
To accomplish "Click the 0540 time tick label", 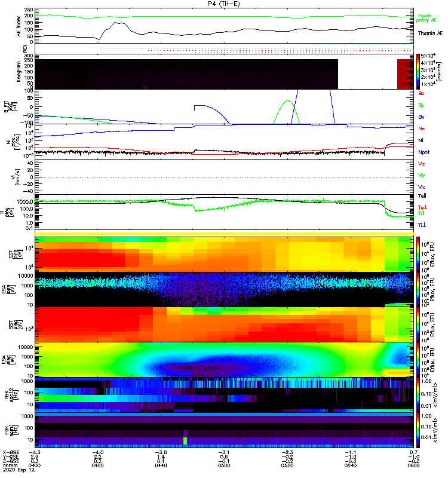I will [351, 465].
